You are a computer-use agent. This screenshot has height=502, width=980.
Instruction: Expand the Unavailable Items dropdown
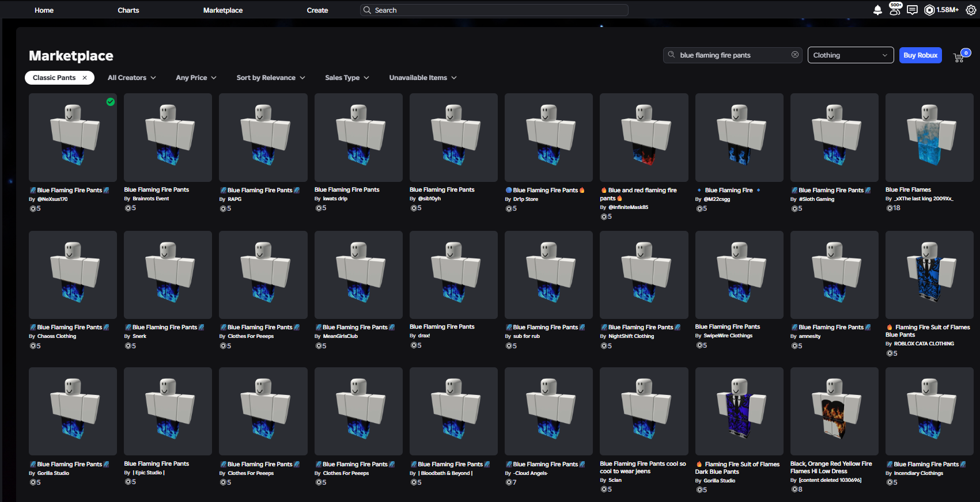click(x=423, y=78)
